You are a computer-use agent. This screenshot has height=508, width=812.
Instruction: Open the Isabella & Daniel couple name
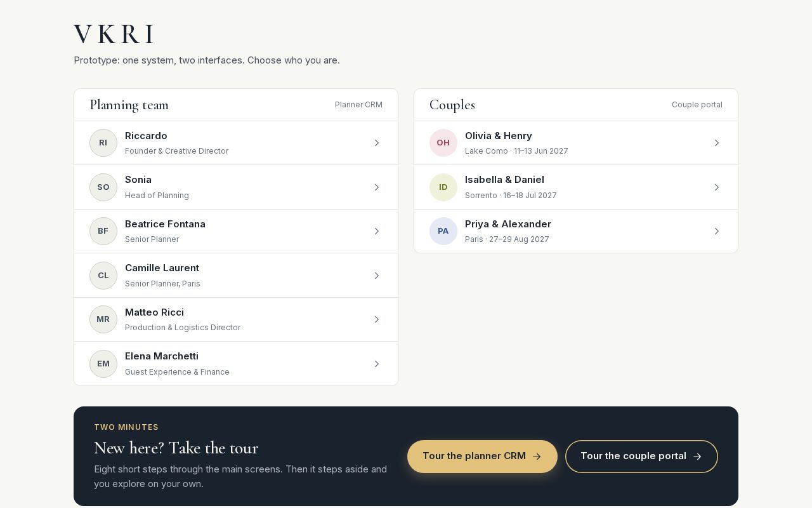pyautogui.click(x=504, y=180)
